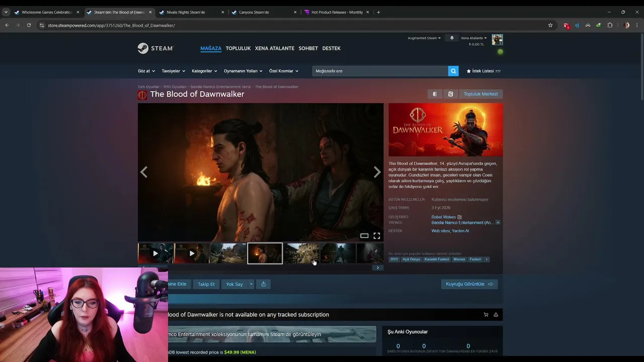The width and height of the screenshot is (644, 362).
Task: Switch screenshot viewer to theater mode
Action: pyautogui.click(x=364, y=236)
